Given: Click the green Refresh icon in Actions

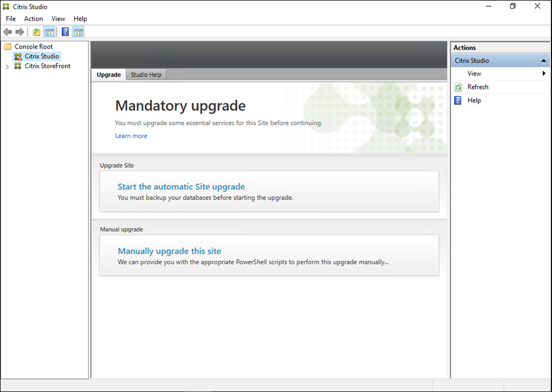Looking at the screenshot, I should (458, 87).
